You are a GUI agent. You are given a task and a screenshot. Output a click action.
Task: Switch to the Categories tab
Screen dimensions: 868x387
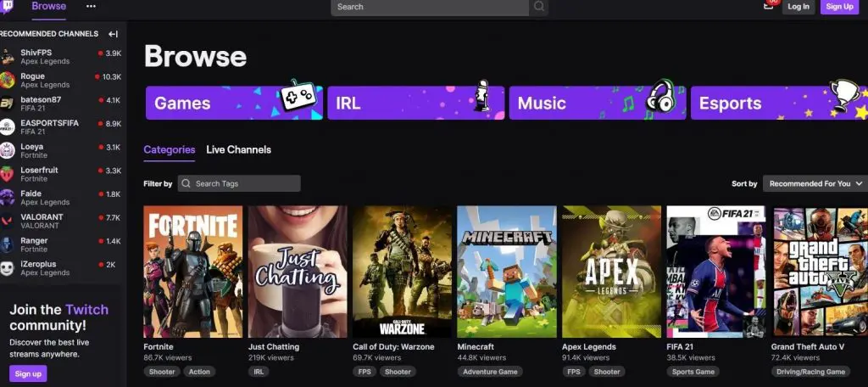(170, 149)
